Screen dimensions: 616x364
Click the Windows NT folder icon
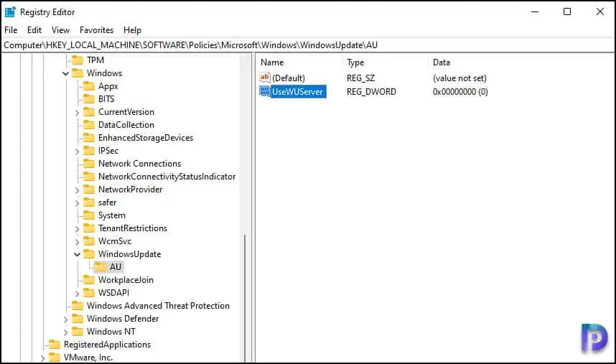pyautogui.click(x=78, y=332)
